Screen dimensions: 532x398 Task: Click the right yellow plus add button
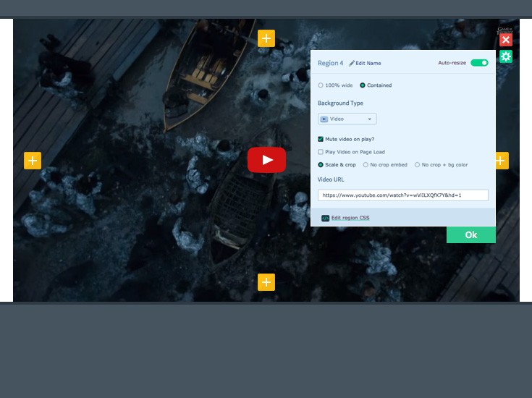click(x=502, y=161)
